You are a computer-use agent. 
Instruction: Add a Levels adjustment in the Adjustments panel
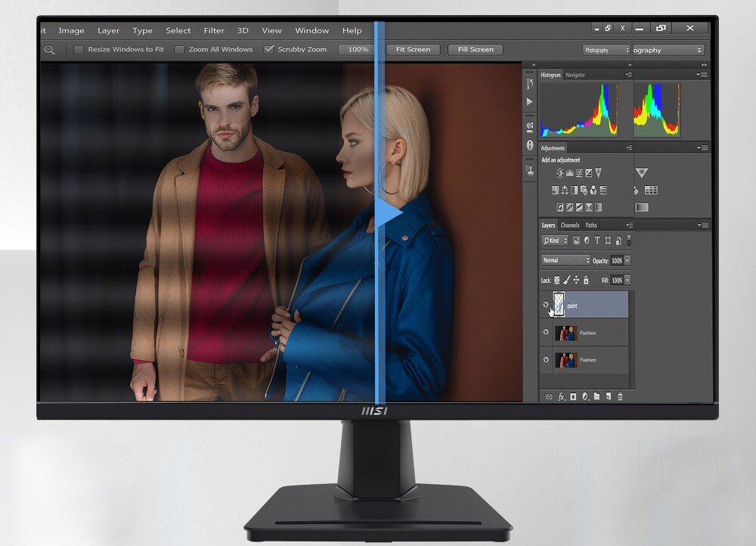point(569,172)
